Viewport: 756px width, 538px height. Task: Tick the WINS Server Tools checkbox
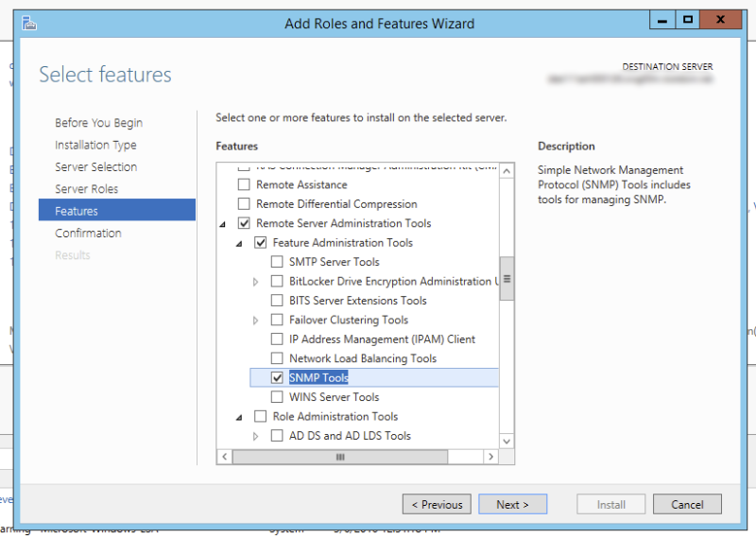click(x=277, y=397)
